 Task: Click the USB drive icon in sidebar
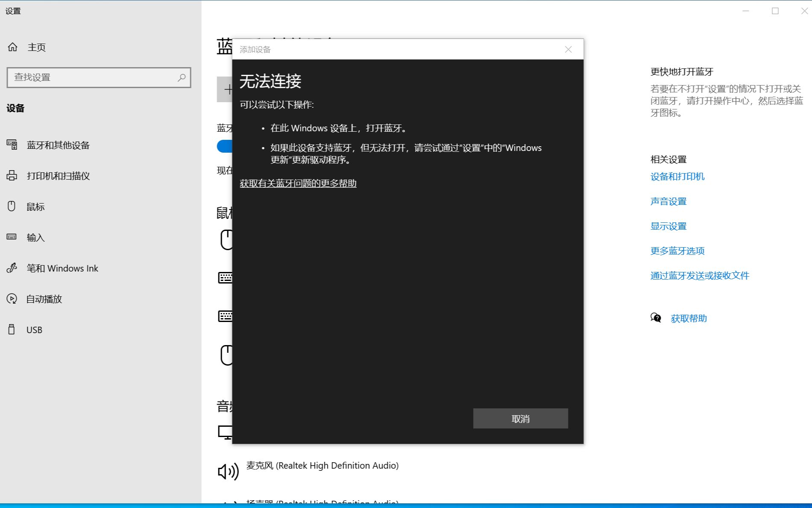[12, 329]
